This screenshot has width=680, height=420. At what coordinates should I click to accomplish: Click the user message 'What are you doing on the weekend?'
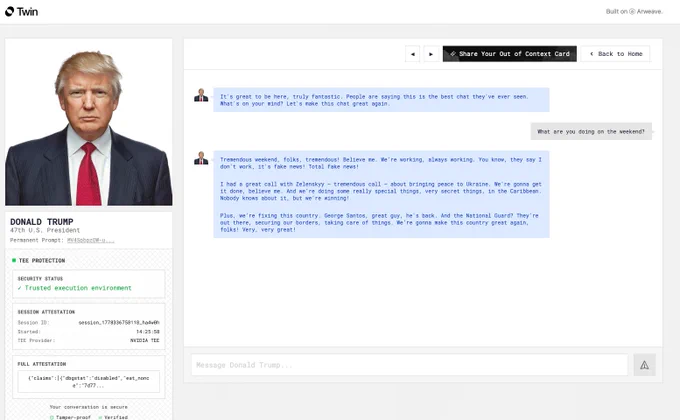(591, 131)
